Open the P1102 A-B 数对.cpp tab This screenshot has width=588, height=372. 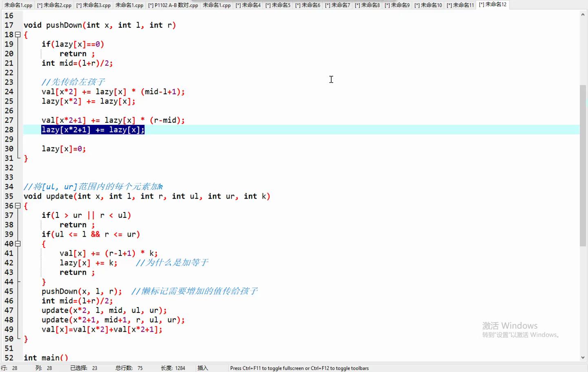point(173,5)
